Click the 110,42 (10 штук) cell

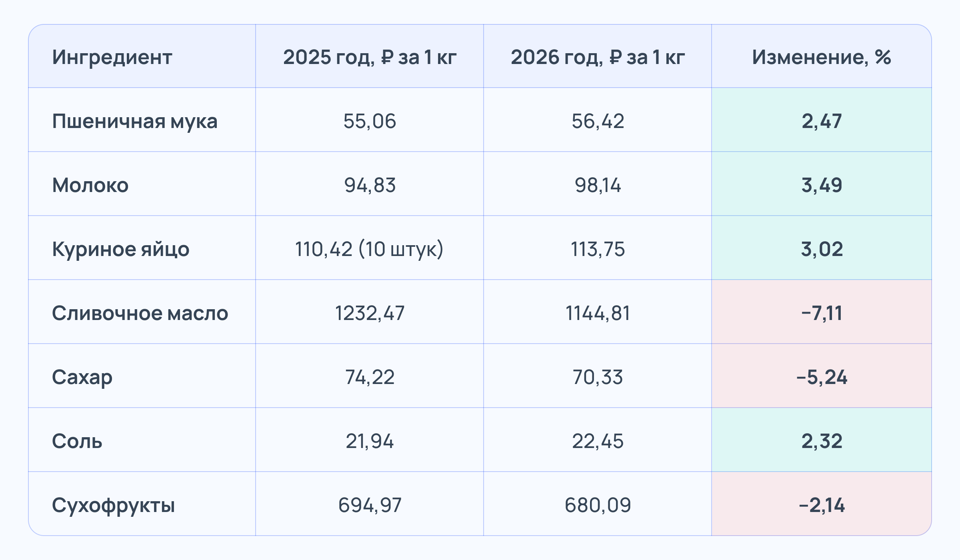click(369, 249)
